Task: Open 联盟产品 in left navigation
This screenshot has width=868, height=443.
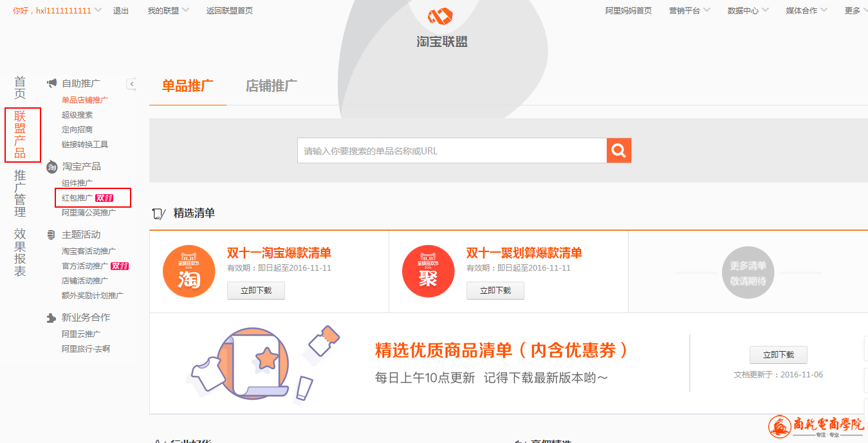Action: coord(21,134)
